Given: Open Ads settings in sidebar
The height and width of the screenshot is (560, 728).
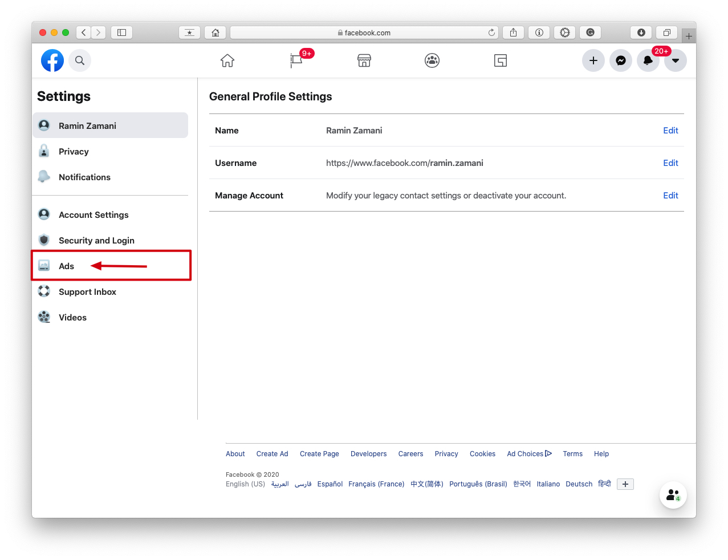Looking at the screenshot, I should click(x=110, y=266).
